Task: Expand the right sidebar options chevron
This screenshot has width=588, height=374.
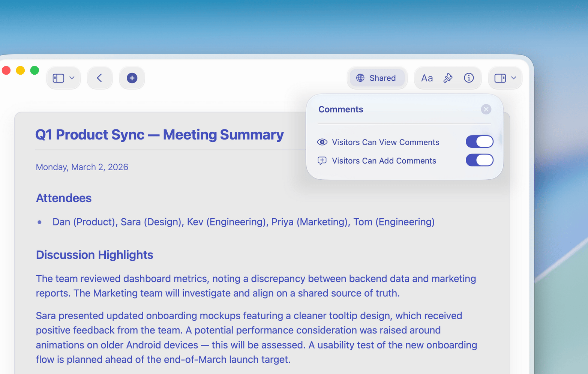Action: coord(514,78)
